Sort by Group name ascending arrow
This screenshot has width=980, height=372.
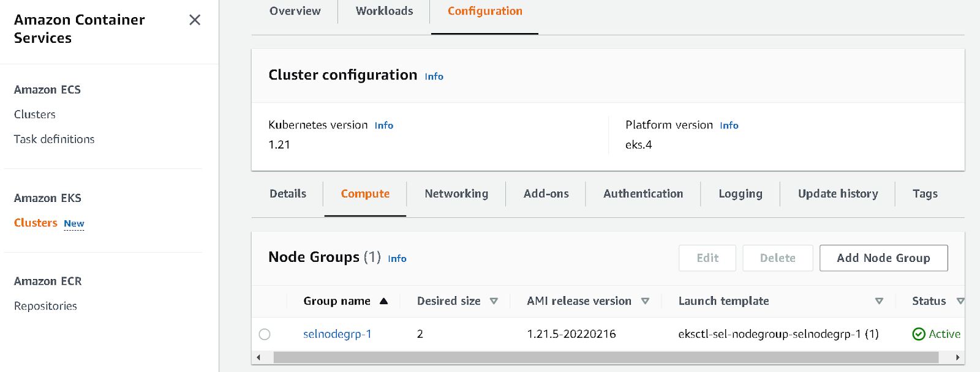pos(384,301)
